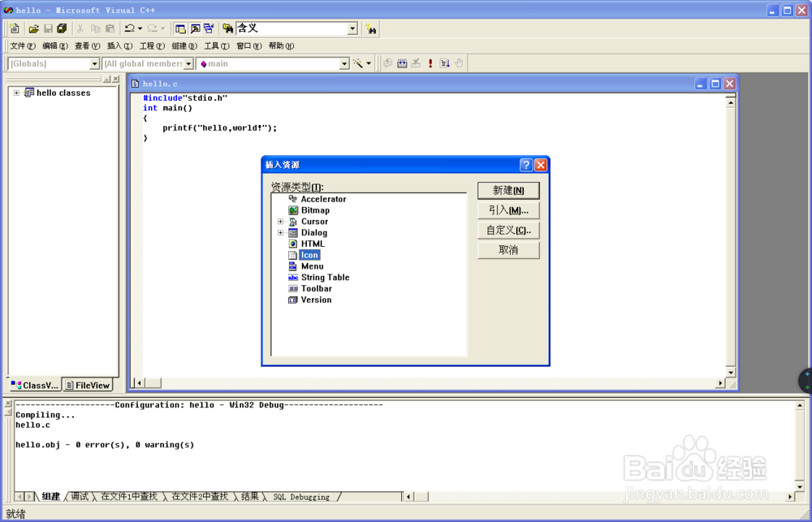This screenshot has height=522, width=812.
Task: Switch to the FileView workspace tab
Action: [88, 386]
